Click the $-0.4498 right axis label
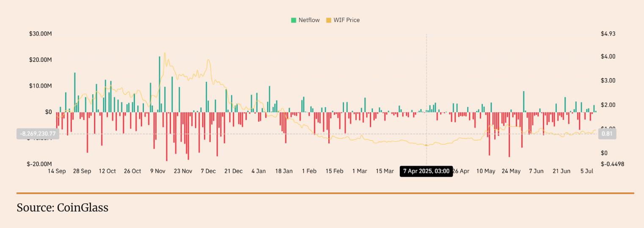 pos(612,164)
